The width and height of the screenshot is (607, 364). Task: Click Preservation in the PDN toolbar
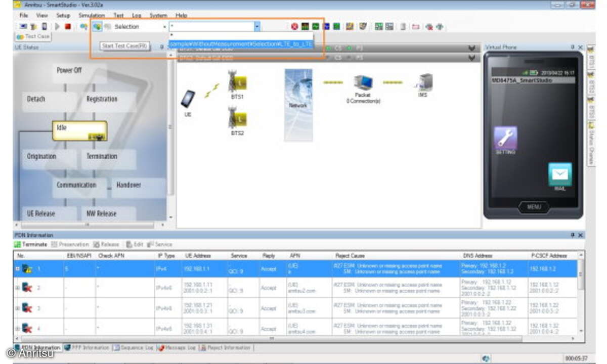[70, 245]
